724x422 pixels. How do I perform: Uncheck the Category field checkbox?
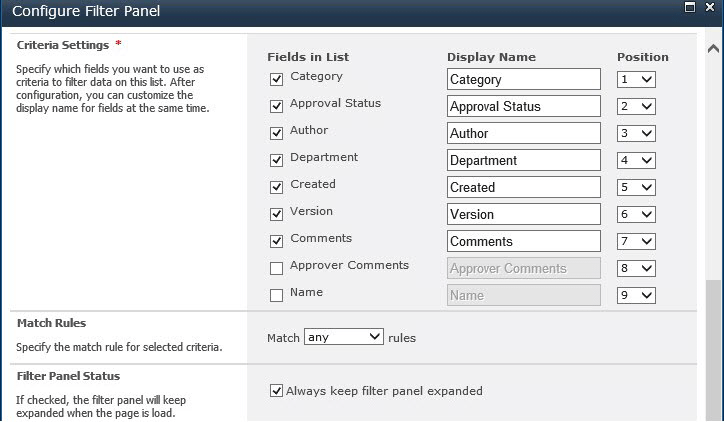click(276, 79)
